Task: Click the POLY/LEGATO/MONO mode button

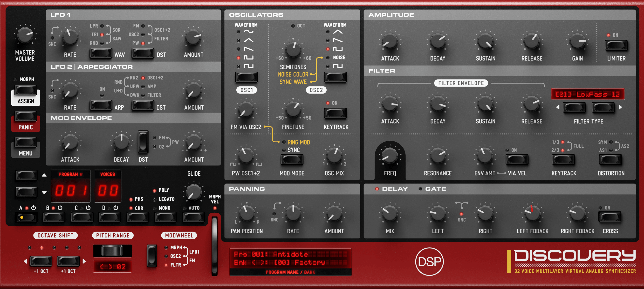Action: click(165, 217)
